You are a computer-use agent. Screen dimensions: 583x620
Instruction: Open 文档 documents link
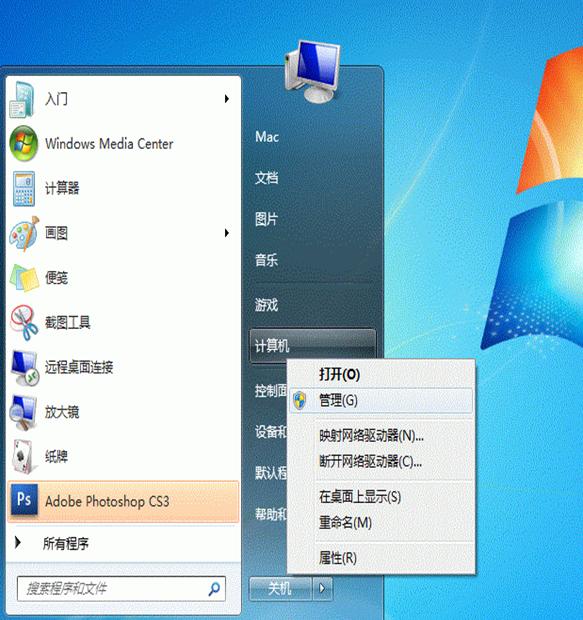pyautogui.click(x=266, y=178)
